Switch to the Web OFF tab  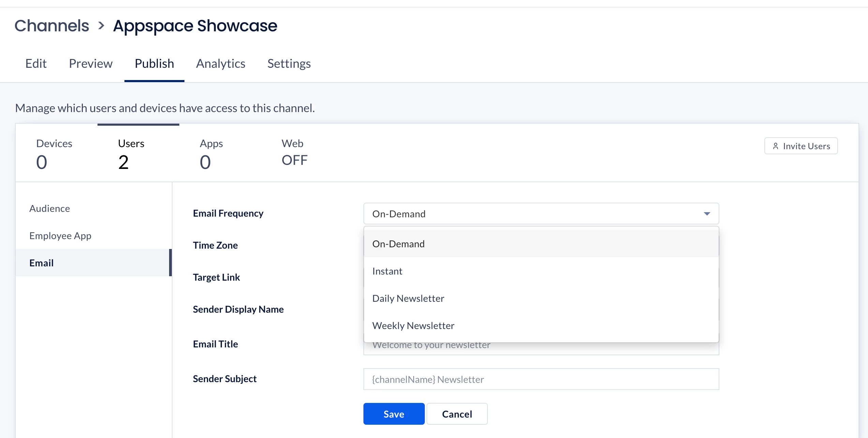[294, 153]
